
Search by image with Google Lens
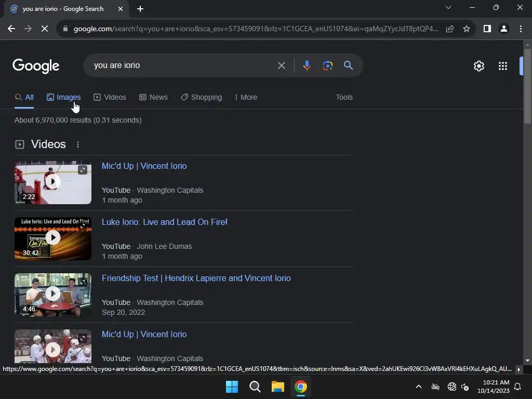click(327, 65)
